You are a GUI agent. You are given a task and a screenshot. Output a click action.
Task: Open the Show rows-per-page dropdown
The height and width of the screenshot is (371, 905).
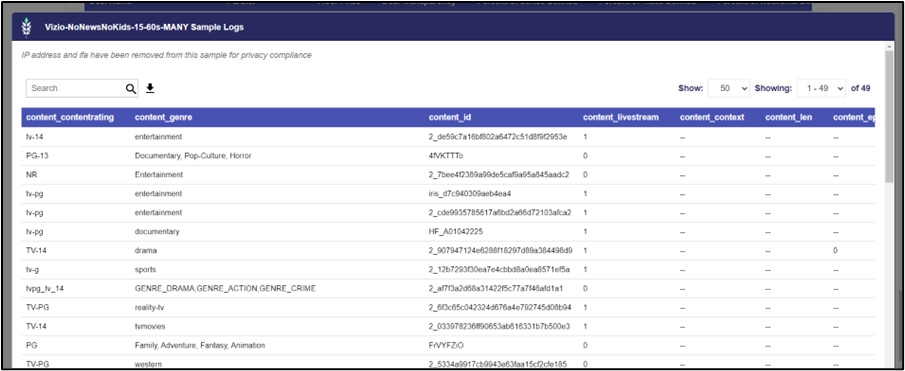(x=728, y=88)
